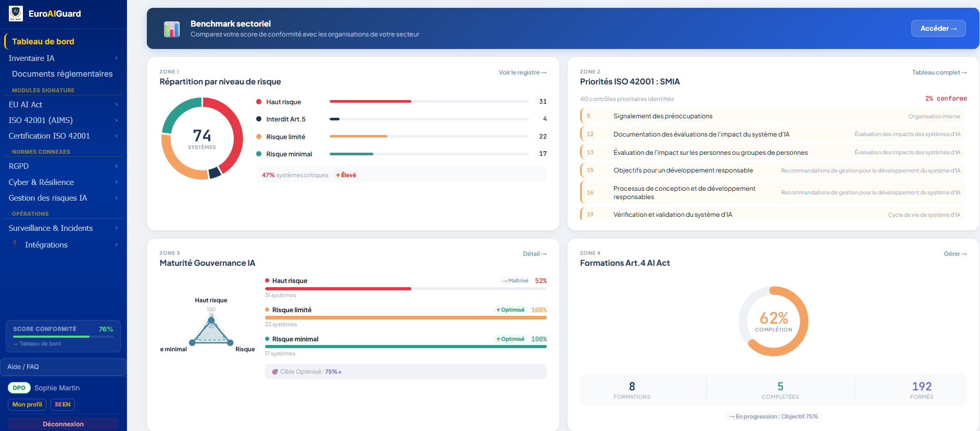Image resolution: width=980 pixels, height=431 pixels.
Task: Click the EuroAIGuard shield logo
Action: click(16, 13)
